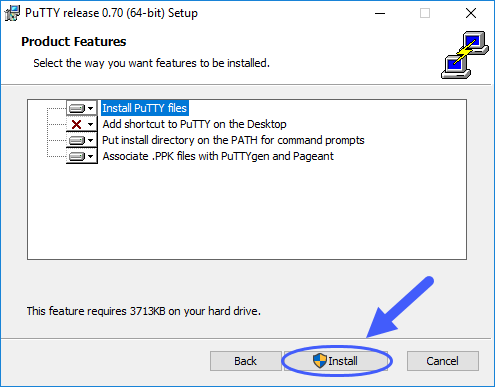The width and height of the screenshot is (495, 387).
Task: Select the Install PuTTY files tree item
Action: coord(144,108)
